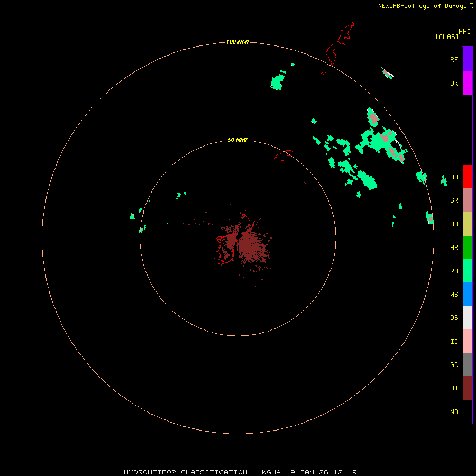Pick the HR green legend swatch
This screenshot has height=476, width=476.
(467, 248)
